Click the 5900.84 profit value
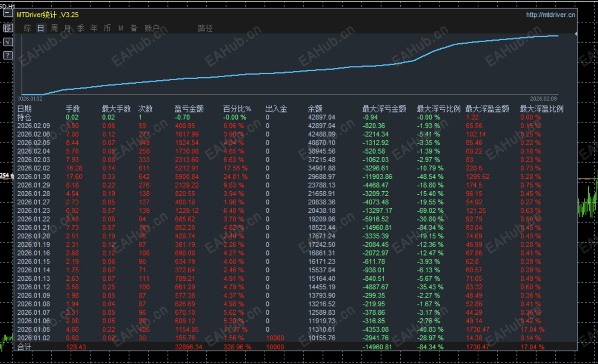The height and width of the screenshot is (364, 598). pyautogui.click(x=187, y=177)
